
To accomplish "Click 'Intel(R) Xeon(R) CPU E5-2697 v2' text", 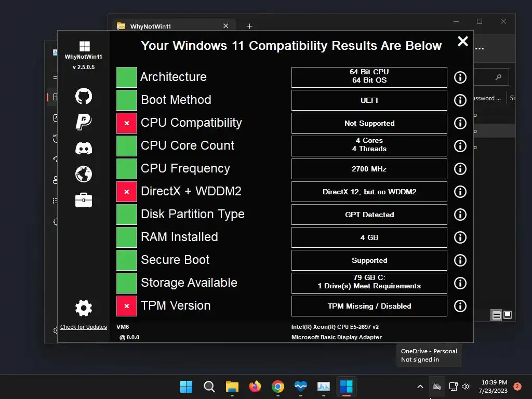I will (335, 327).
